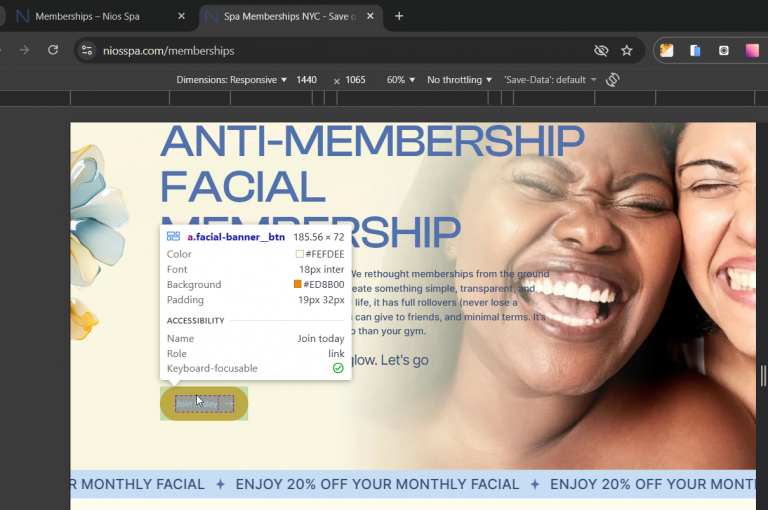Select the Spa Memberships NYC tab
The height and width of the screenshot is (510, 768).
tap(289, 16)
